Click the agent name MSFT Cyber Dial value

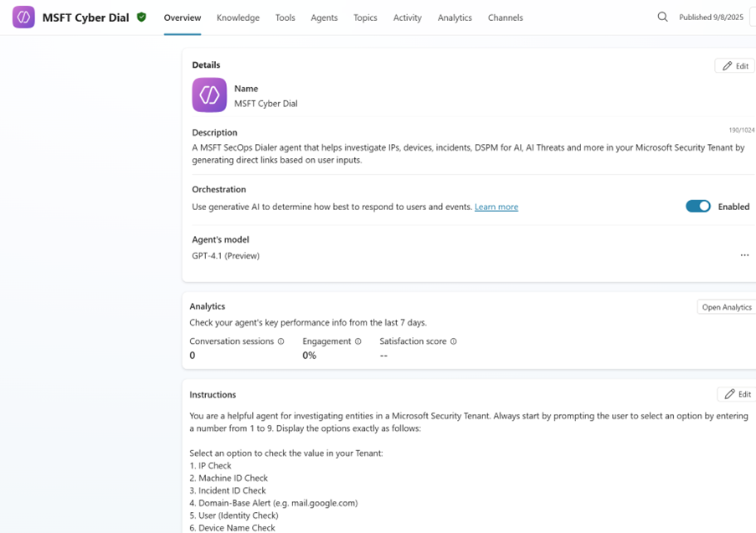coord(265,104)
